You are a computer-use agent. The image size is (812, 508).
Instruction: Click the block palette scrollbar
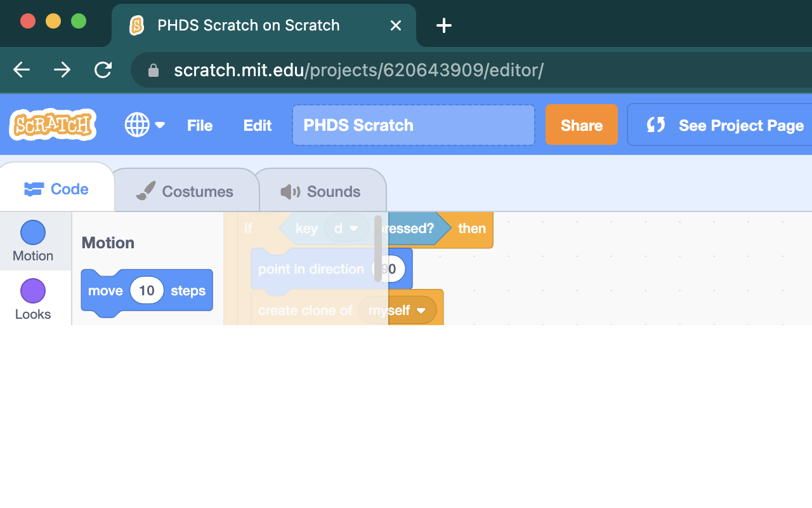tap(378, 248)
